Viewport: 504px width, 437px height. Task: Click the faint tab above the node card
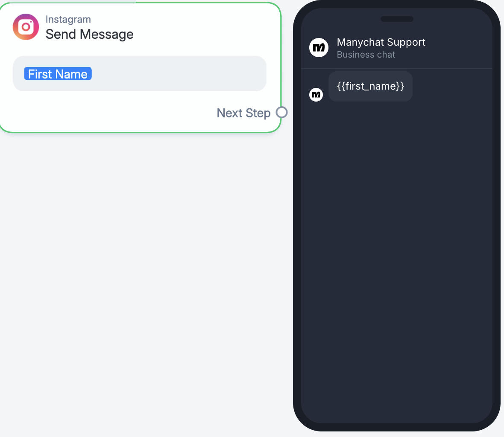(x=73, y=2)
